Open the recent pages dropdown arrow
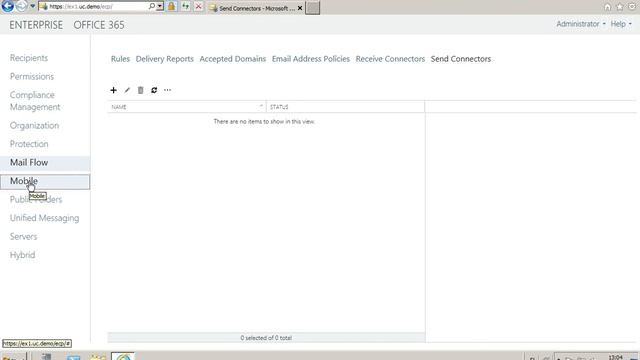The height and width of the screenshot is (360, 640). click(x=33, y=7)
